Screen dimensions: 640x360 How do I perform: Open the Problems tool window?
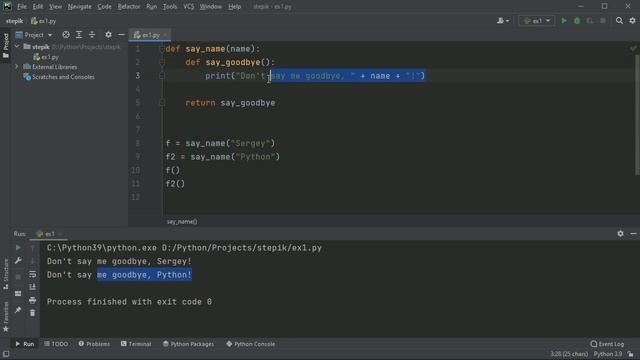click(94, 344)
